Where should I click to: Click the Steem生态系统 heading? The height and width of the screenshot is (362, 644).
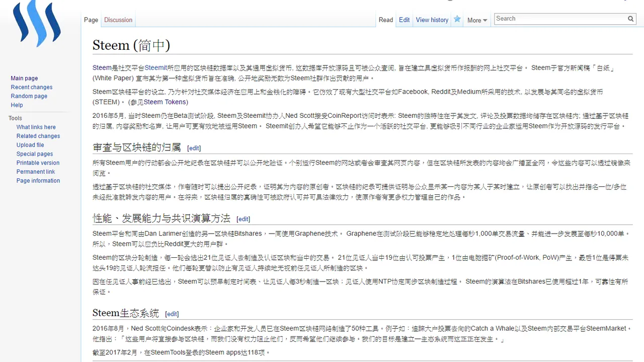[x=126, y=313]
